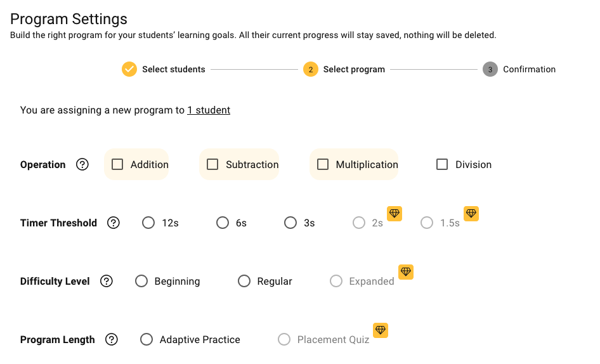Click premium diamond badge next to Expanded
The height and width of the screenshot is (364, 600).
(406, 272)
